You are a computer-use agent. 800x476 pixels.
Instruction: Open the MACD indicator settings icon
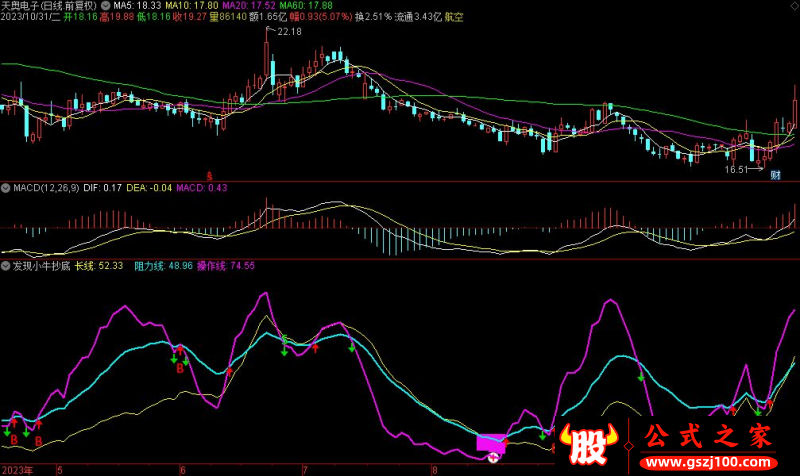point(6,187)
